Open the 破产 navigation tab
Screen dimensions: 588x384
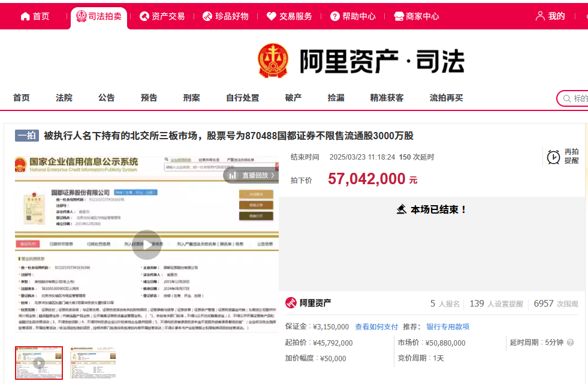294,98
